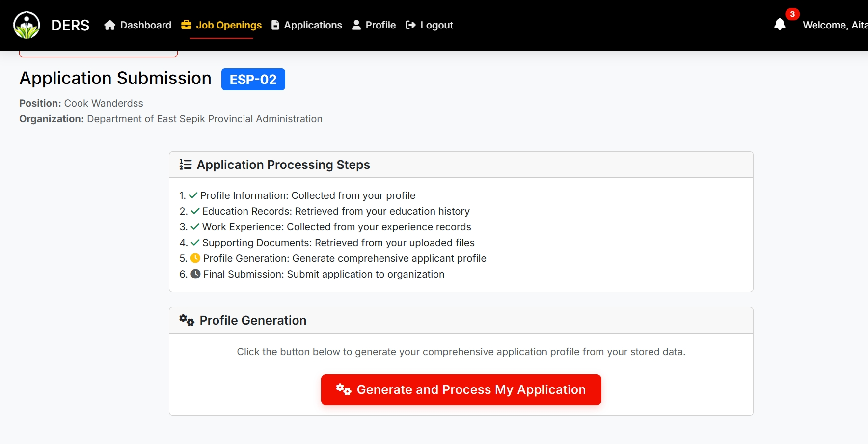Click the Logout link

[x=436, y=25]
